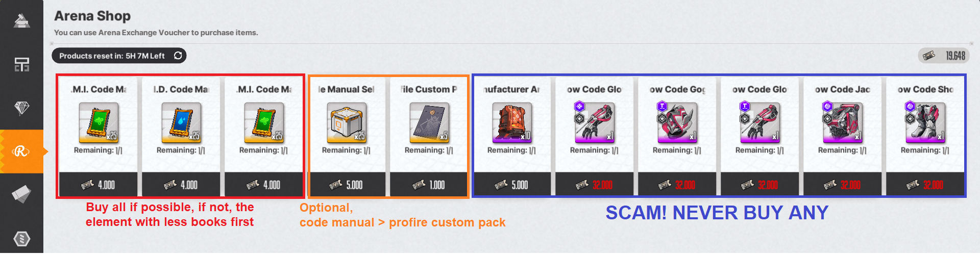Buy Profile Custom Pack for 1,000 vouchers
The width and height of the screenshot is (980, 254).
coord(429,185)
